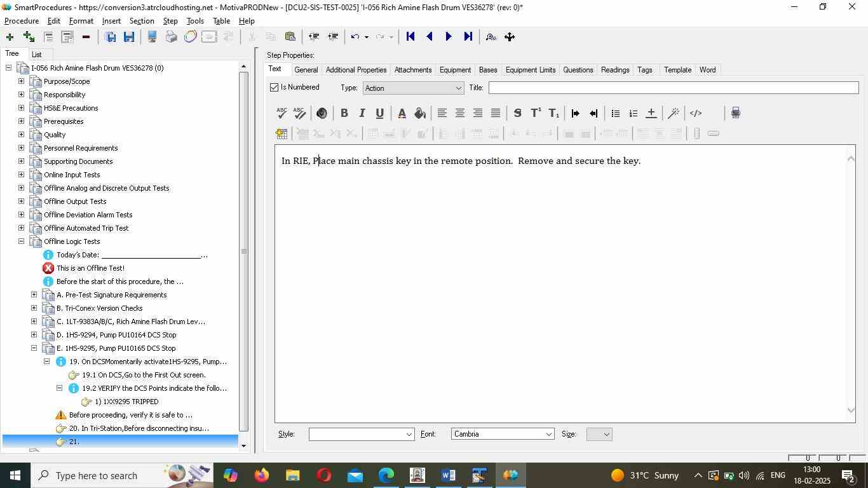Click the Save icon in main toolbar
Image resolution: width=868 pixels, height=488 pixels.
pyautogui.click(x=129, y=37)
